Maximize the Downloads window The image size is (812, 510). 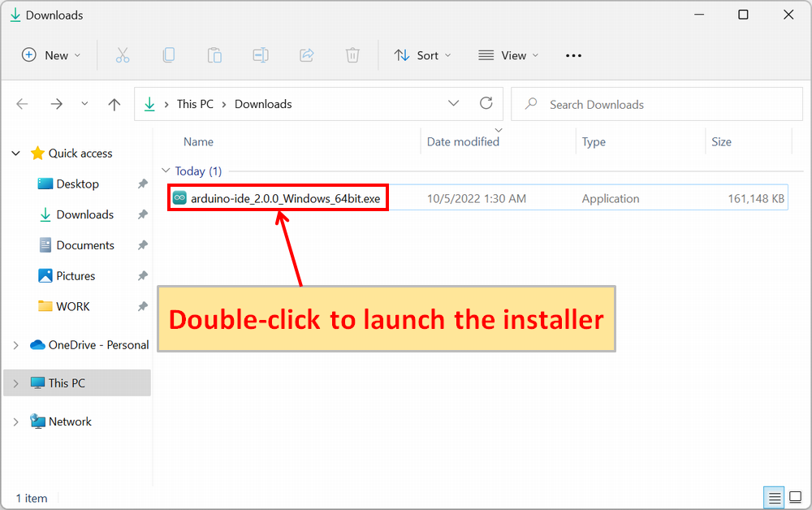pyautogui.click(x=743, y=15)
